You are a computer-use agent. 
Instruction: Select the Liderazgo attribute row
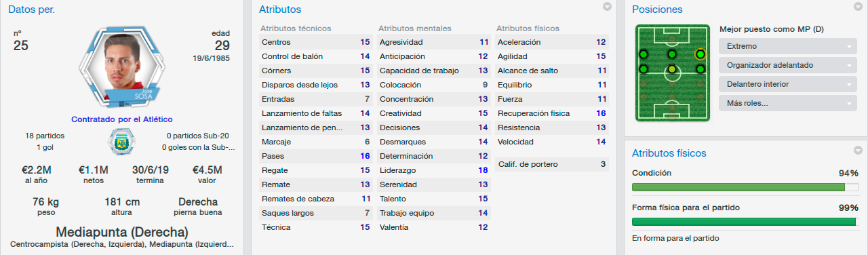coord(434,170)
